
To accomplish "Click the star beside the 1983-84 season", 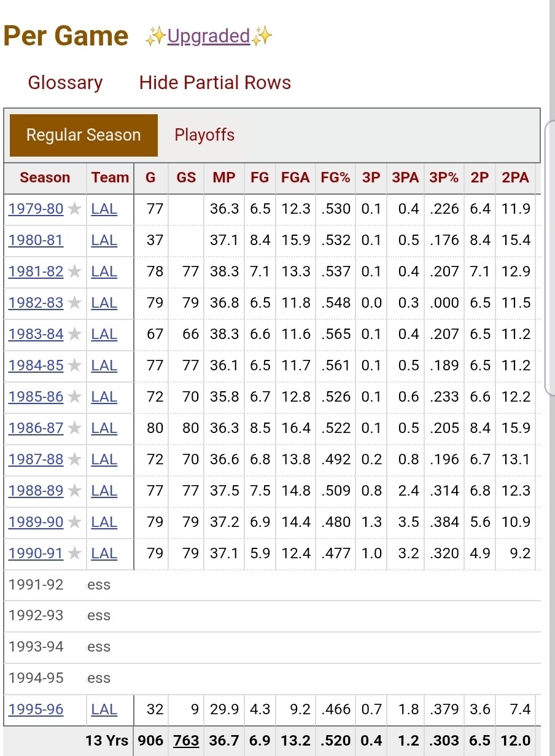I will point(74,334).
